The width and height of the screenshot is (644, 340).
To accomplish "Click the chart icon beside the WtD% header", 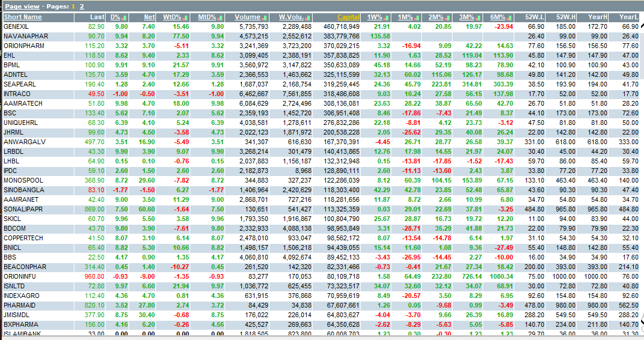I will point(185,17).
